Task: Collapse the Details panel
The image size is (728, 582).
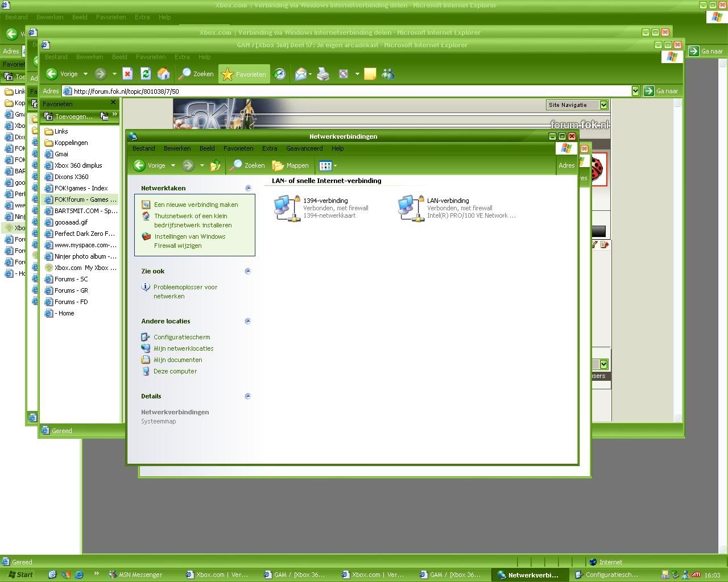Action: tap(248, 396)
